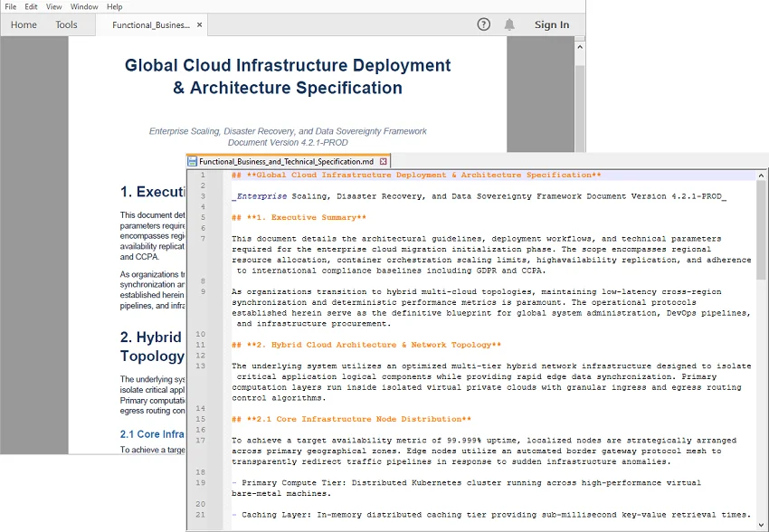Click the '## **2.1 Core Infrastructure Node Distribution**' line

(351, 419)
